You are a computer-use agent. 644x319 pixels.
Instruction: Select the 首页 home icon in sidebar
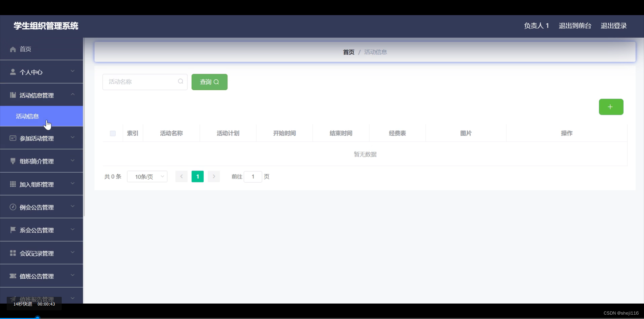tap(12, 49)
